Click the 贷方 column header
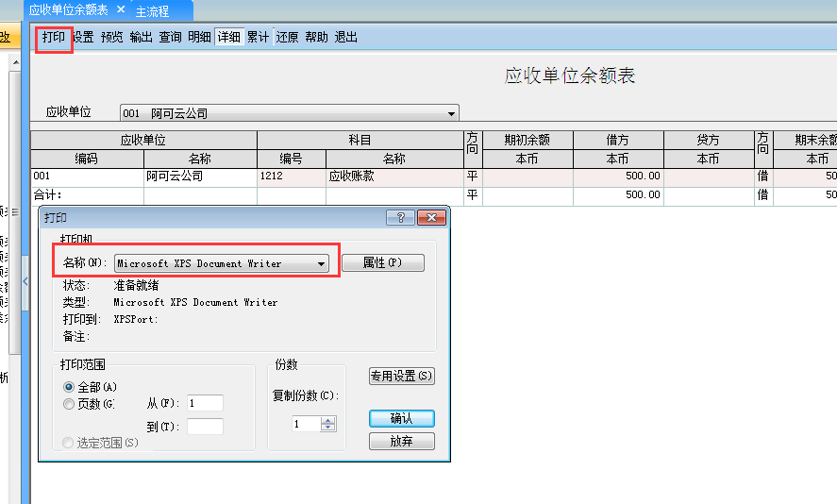 point(709,140)
